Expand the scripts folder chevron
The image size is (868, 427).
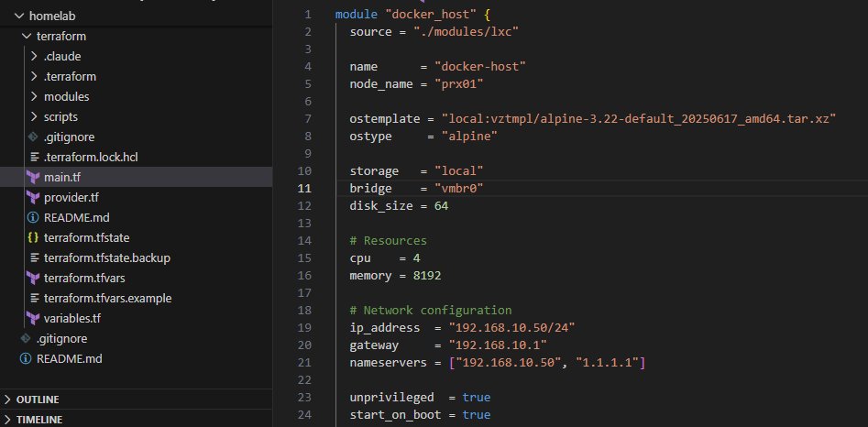pos(34,116)
